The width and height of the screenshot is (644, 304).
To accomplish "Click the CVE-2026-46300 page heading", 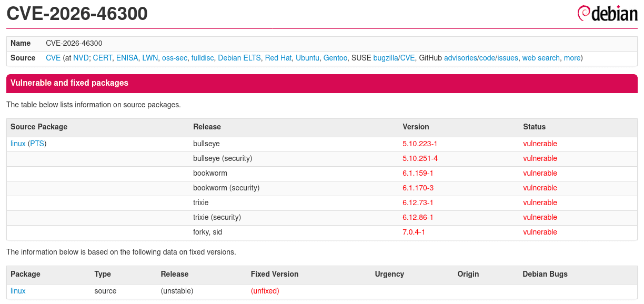I will [x=77, y=14].
